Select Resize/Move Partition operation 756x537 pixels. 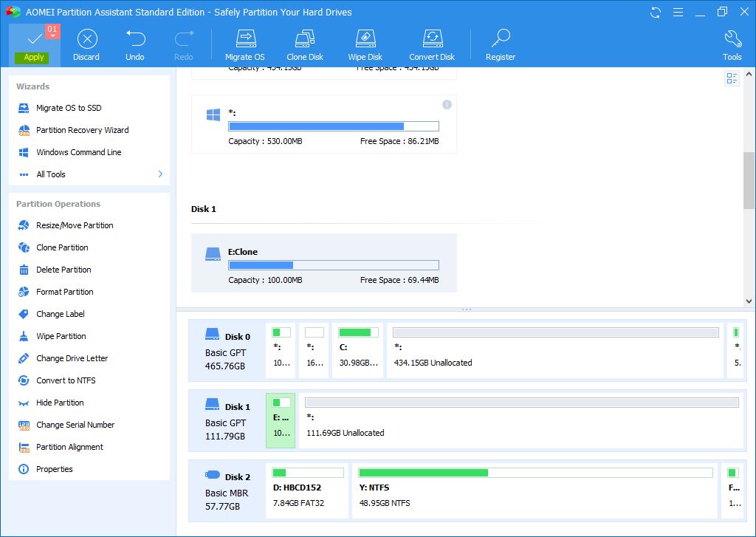click(75, 225)
